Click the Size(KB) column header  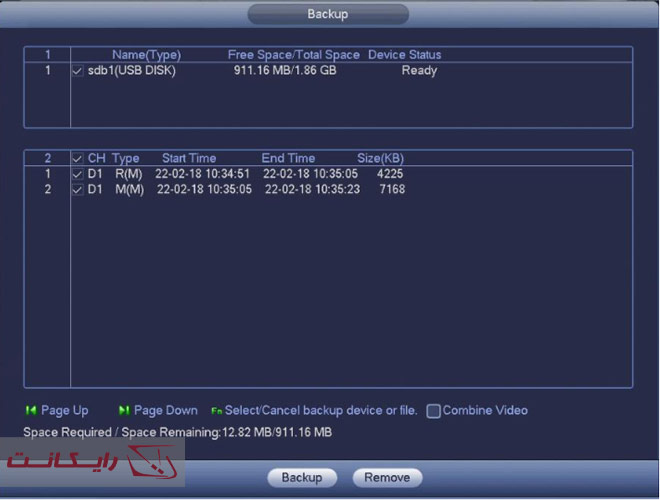tap(380, 159)
